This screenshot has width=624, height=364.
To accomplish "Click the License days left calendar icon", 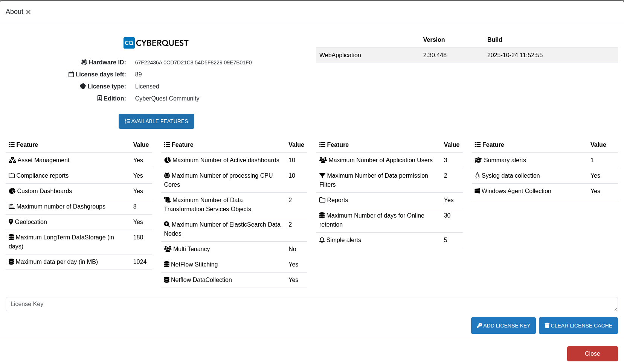I will 71,74.
